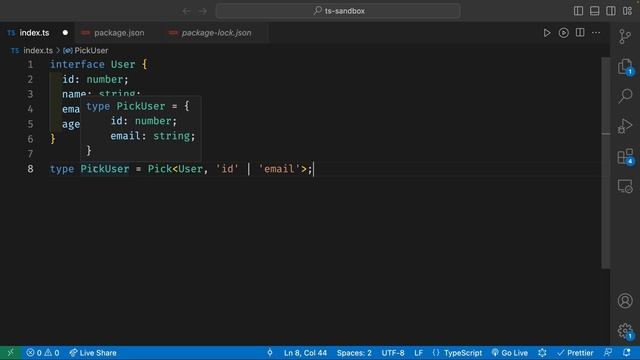The height and width of the screenshot is (360, 640).
Task: Open the Run and Debug view
Action: click(624, 126)
